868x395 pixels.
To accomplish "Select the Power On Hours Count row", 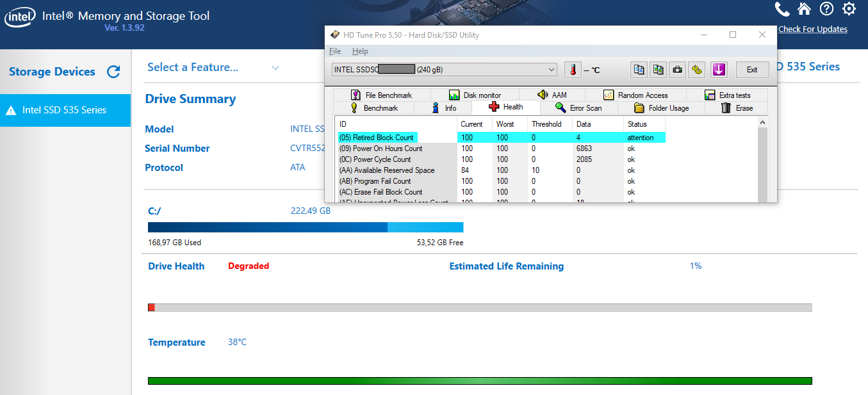I will click(x=502, y=149).
